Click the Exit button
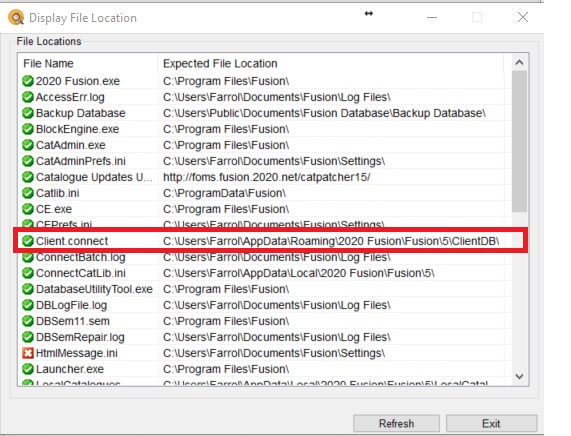 (x=491, y=423)
